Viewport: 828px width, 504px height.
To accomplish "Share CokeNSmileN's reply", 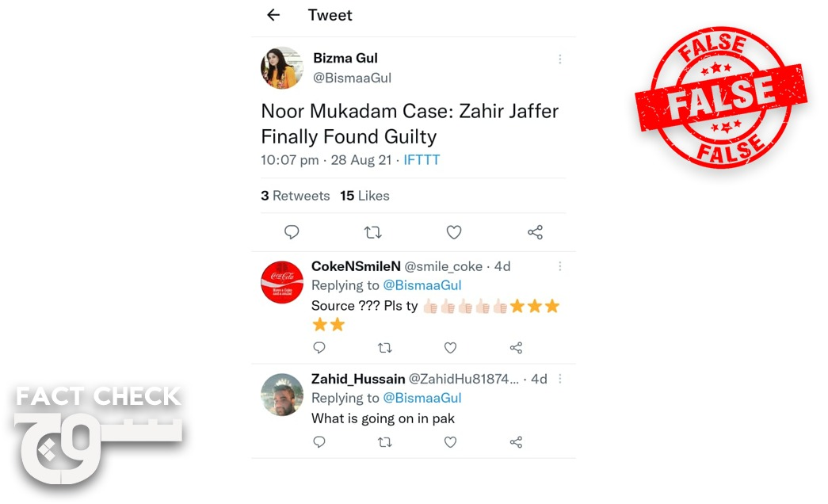I will click(x=516, y=348).
